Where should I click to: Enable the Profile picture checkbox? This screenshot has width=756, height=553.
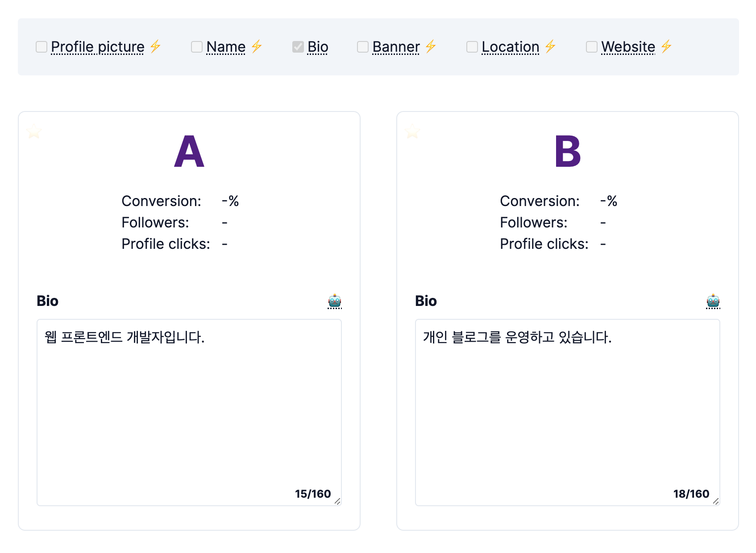click(41, 46)
